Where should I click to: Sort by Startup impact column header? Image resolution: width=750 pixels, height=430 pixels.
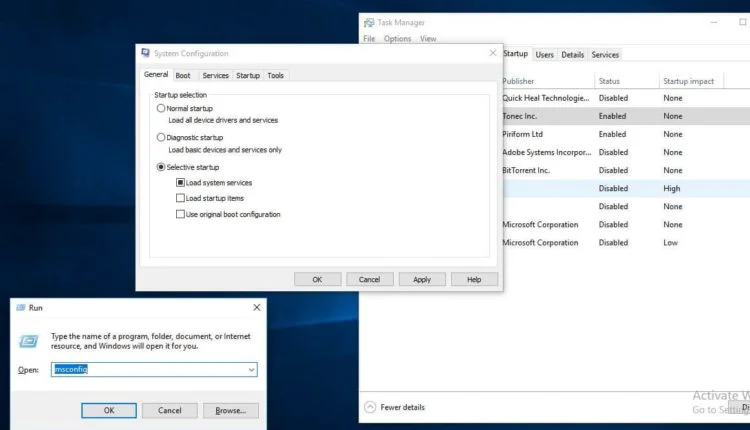coord(691,81)
